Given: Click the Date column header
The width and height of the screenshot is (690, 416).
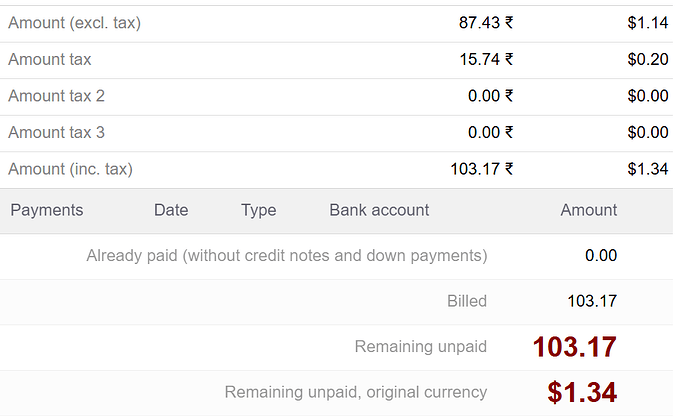Looking at the screenshot, I should click(171, 210).
